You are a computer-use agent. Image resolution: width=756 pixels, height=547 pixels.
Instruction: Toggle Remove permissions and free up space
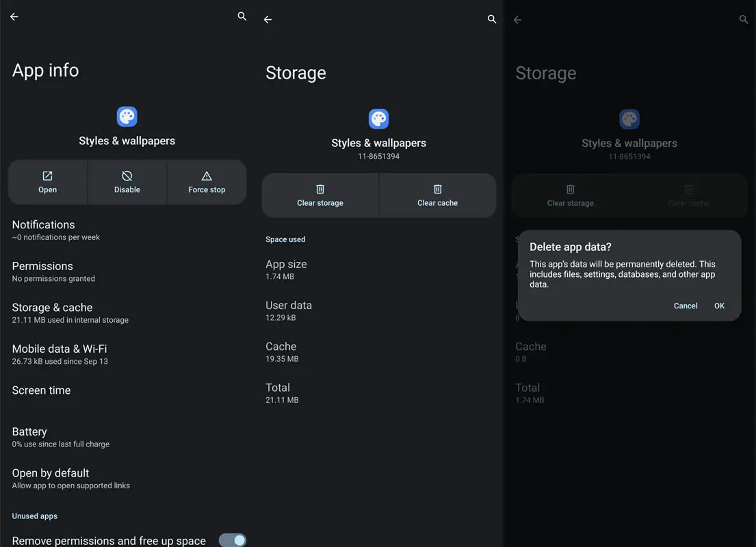[x=233, y=540]
